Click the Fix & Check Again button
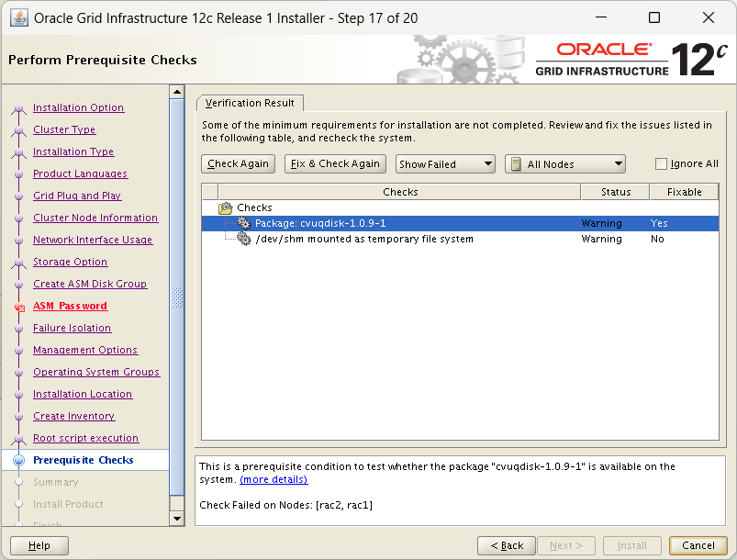737x560 pixels. [x=335, y=163]
